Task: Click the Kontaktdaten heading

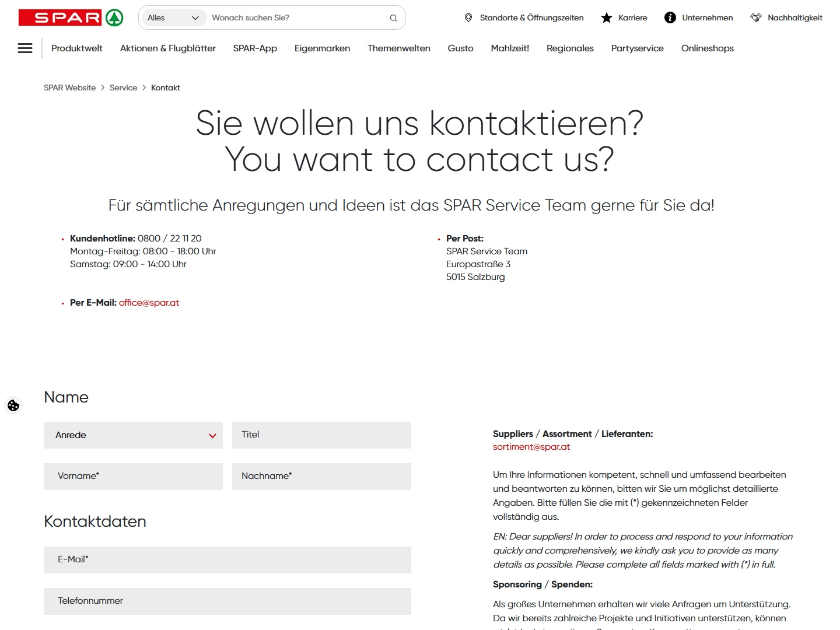Action: tap(95, 521)
